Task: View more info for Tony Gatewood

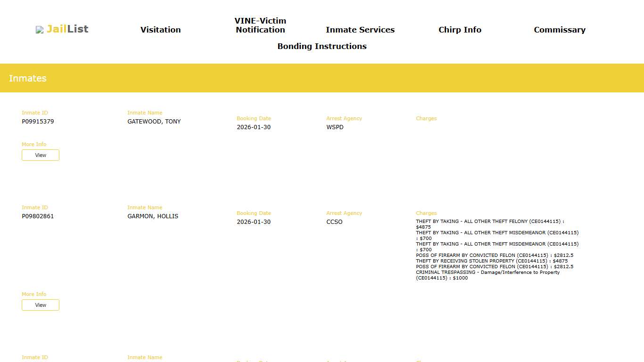Action: 41,155
